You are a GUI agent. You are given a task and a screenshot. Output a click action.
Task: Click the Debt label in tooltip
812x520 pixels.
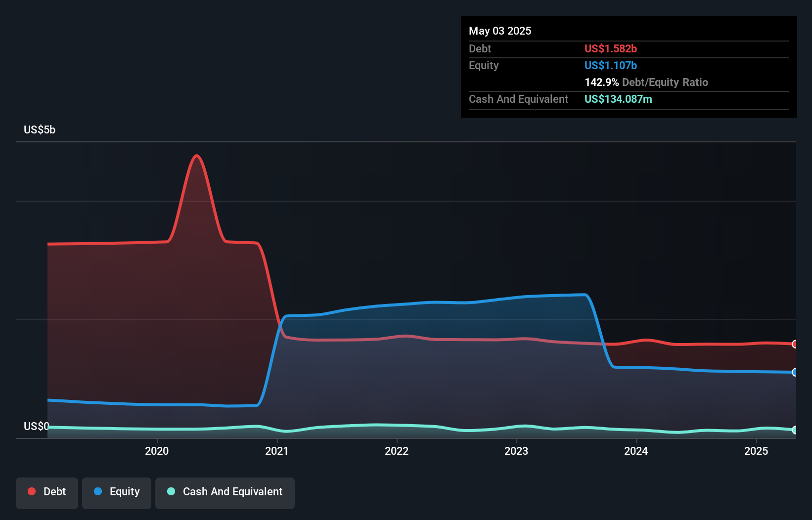[x=480, y=48]
